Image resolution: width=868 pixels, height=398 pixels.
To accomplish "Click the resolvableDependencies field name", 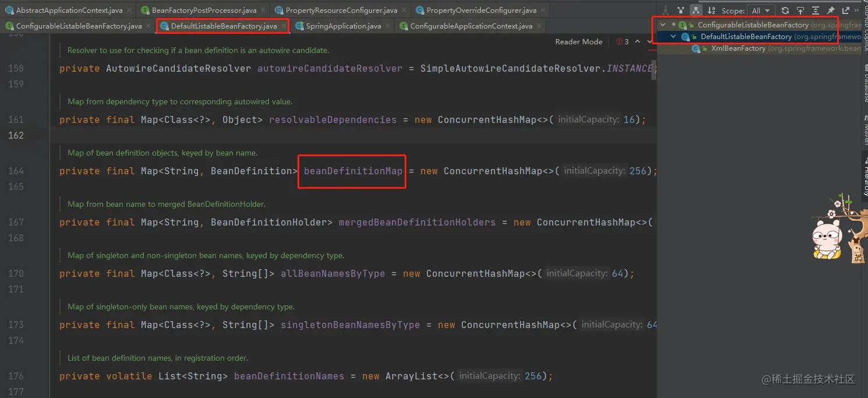I will pos(332,119).
